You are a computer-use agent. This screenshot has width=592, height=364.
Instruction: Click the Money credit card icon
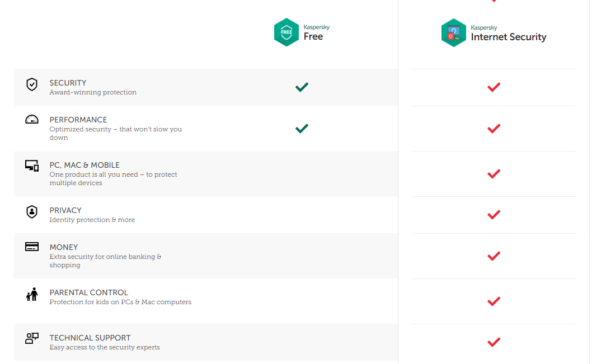32,247
